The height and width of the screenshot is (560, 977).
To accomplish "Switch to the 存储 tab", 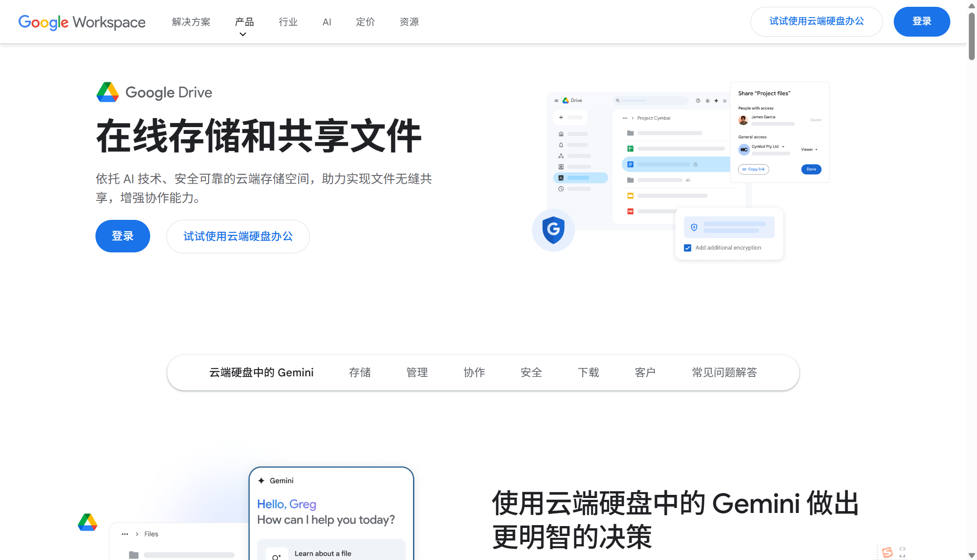I will click(360, 372).
